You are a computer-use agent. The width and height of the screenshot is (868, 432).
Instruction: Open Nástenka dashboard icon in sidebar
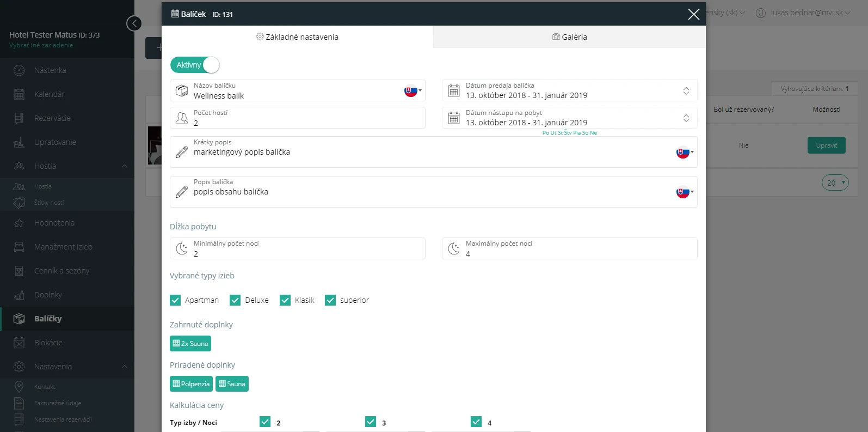point(19,70)
